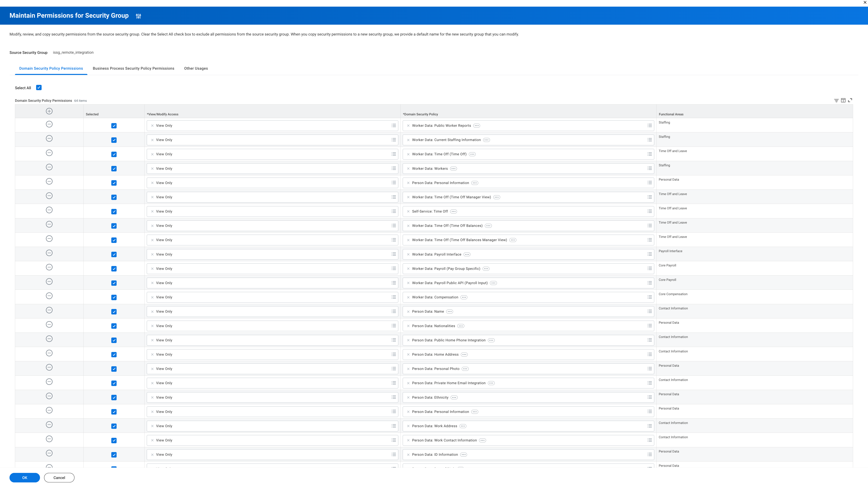Uncheck Selected for the Self-Service: Time Off row
868x487 pixels.
click(x=114, y=212)
